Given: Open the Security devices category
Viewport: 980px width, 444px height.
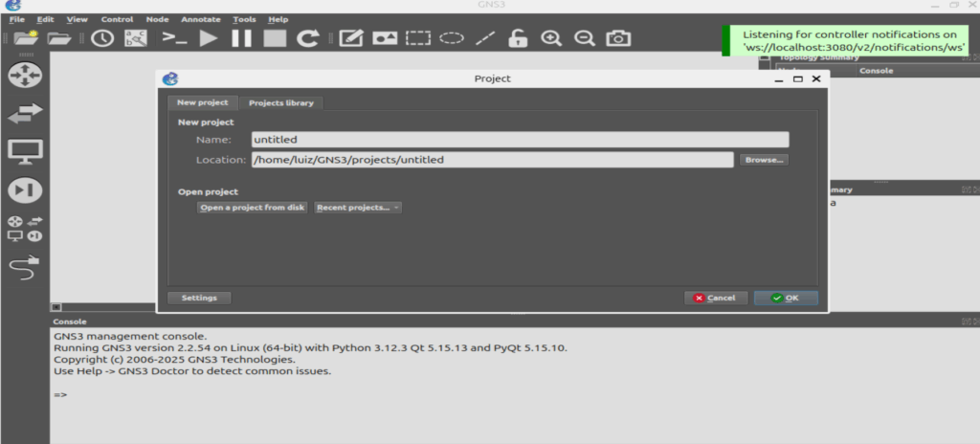Looking at the screenshot, I should tap(25, 190).
